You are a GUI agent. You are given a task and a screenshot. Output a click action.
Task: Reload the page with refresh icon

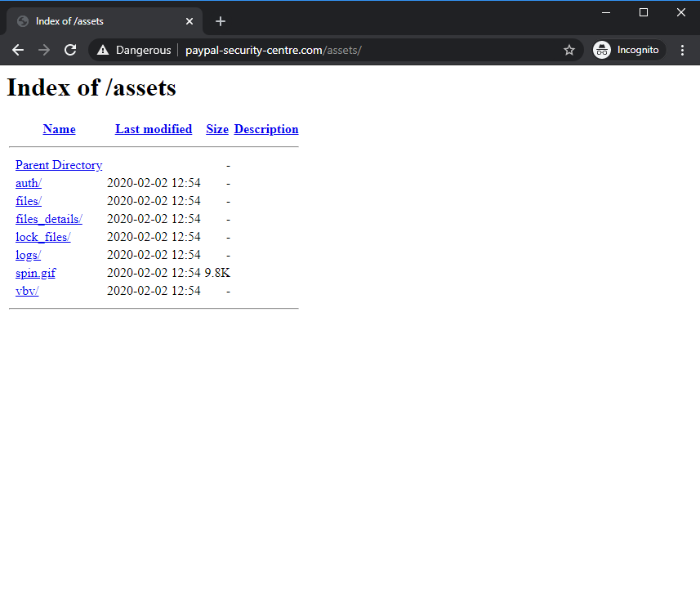[x=70, y=50]
